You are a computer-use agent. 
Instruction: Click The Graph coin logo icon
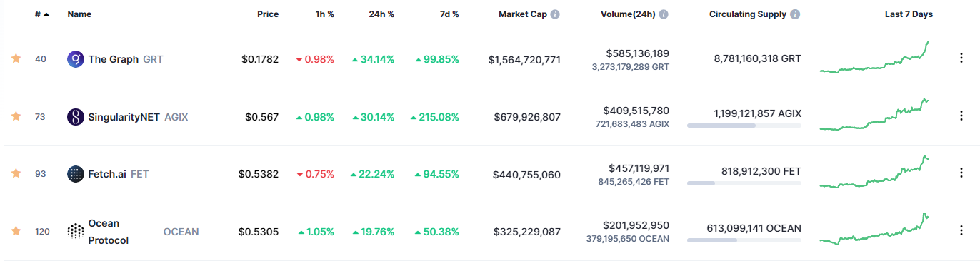click(75, 59)
